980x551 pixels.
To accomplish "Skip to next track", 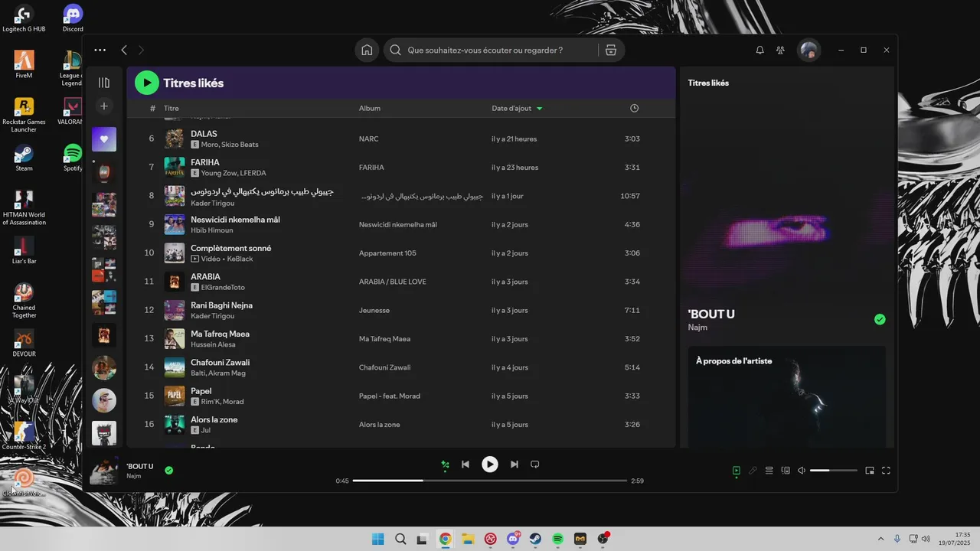I will 514,465.
